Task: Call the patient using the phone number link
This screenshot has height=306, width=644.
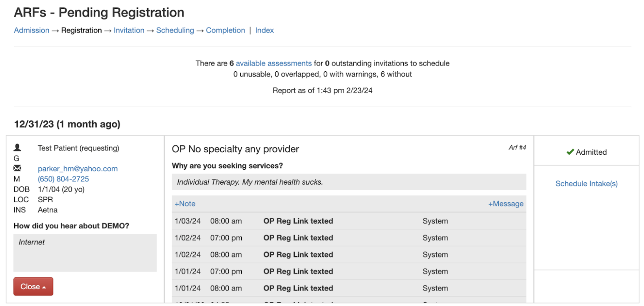Action: coord(63,178)
